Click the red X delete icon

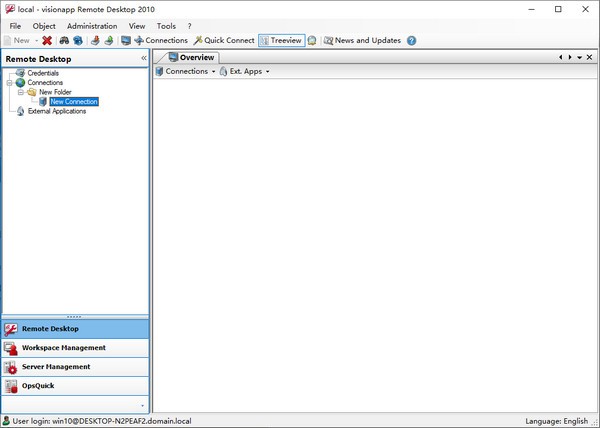(47, 41)
